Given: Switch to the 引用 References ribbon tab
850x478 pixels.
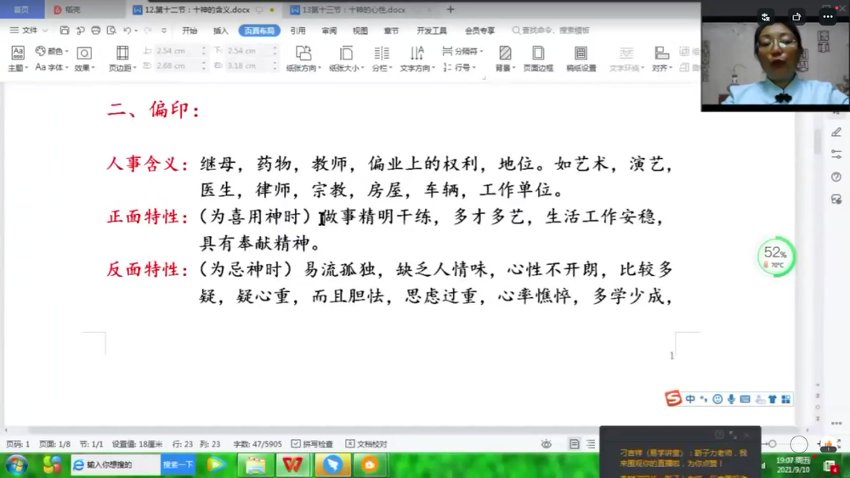Looking at the screenshot, I should point(298,30).
